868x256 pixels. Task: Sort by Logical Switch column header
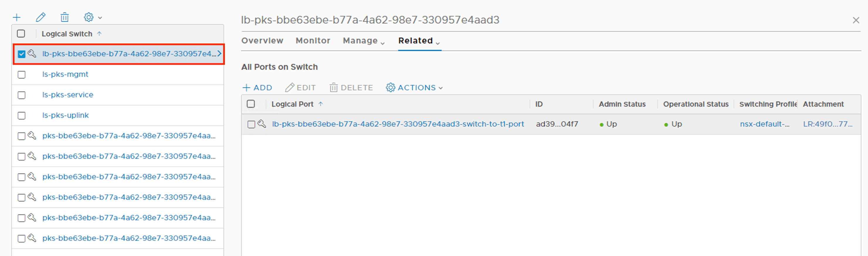click(67, 34)
